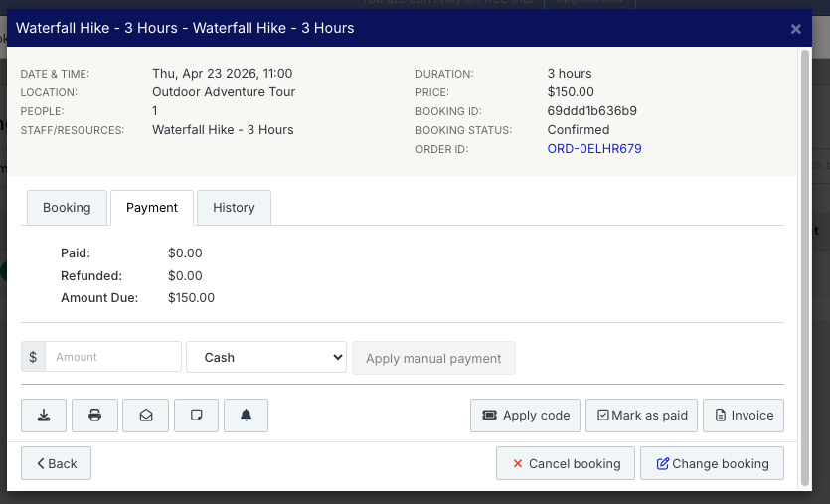Click Apply manual payment button

coord(433,358)
